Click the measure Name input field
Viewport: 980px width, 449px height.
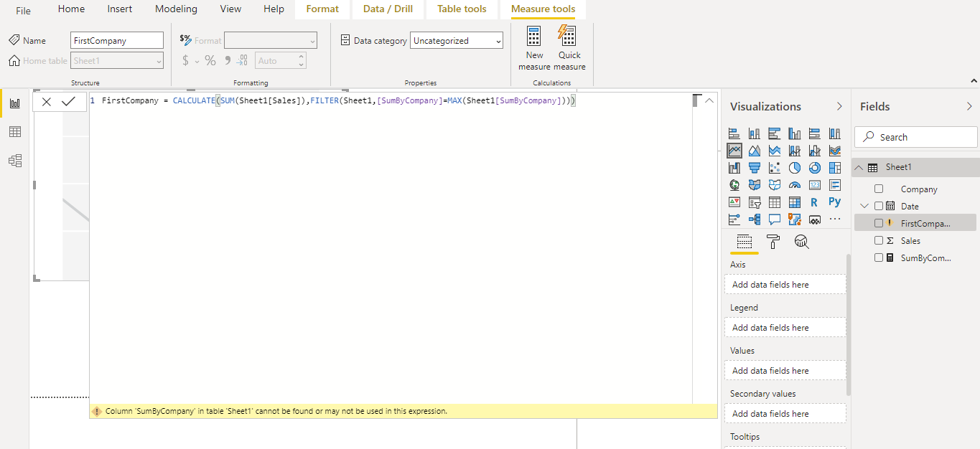click(117, 41)
